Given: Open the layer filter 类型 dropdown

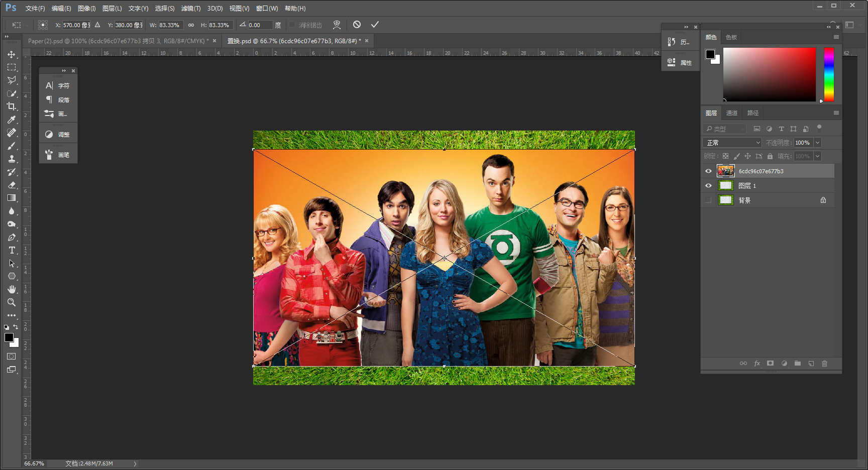Looking at the screenshot, I should pyautogui.click(x=725, y=129).
